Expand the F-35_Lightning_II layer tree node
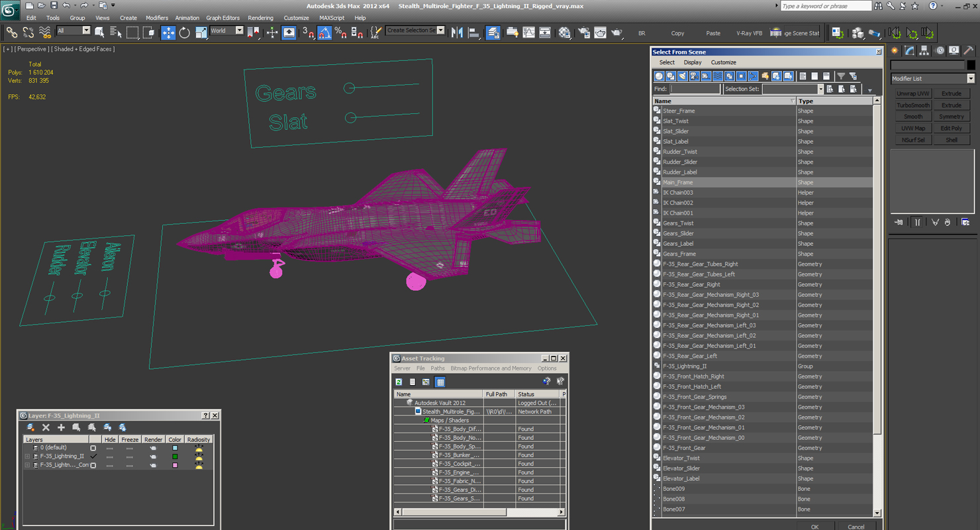This screenshot has height=530, width=980. [x=27, y=456]
